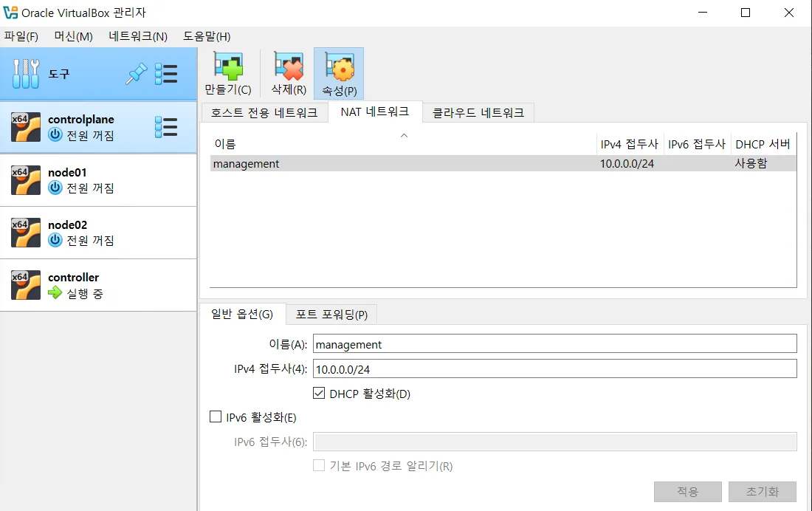The image size is (812, 511).
Task: Click the 만들기(C) create network icon
Action: (228, 67)
